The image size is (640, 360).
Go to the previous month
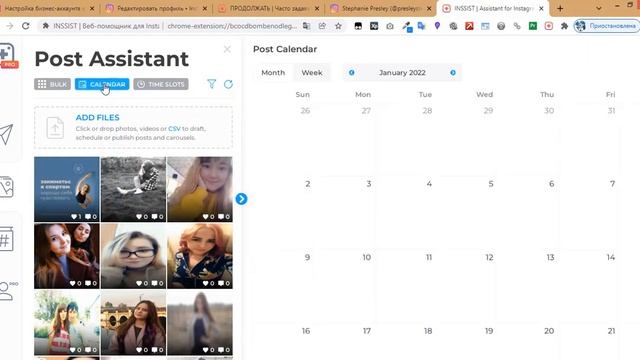pos(351,73)
